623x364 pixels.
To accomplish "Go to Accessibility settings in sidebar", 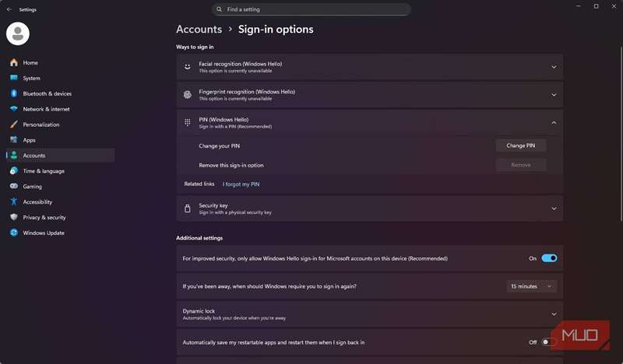I will (x=37, y=202).
